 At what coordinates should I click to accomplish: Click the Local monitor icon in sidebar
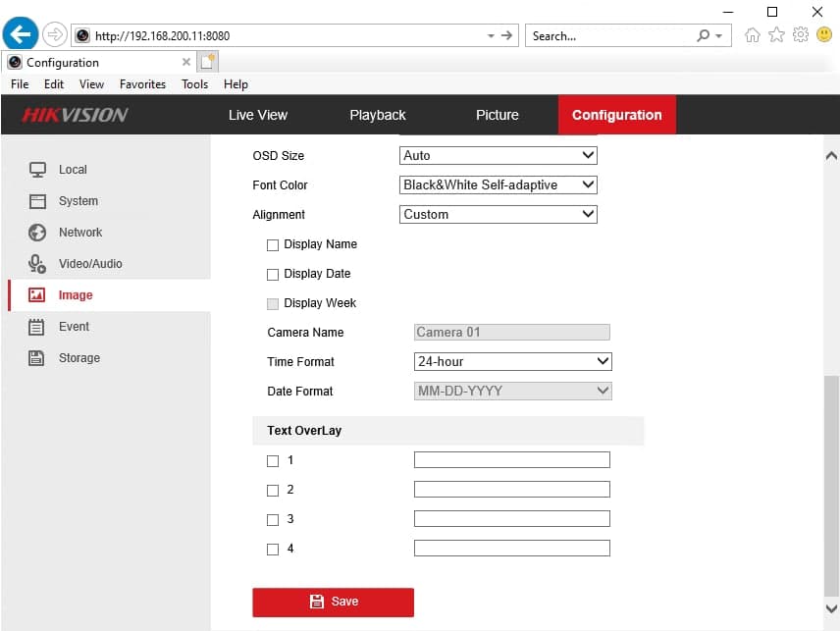click(37, 170)
